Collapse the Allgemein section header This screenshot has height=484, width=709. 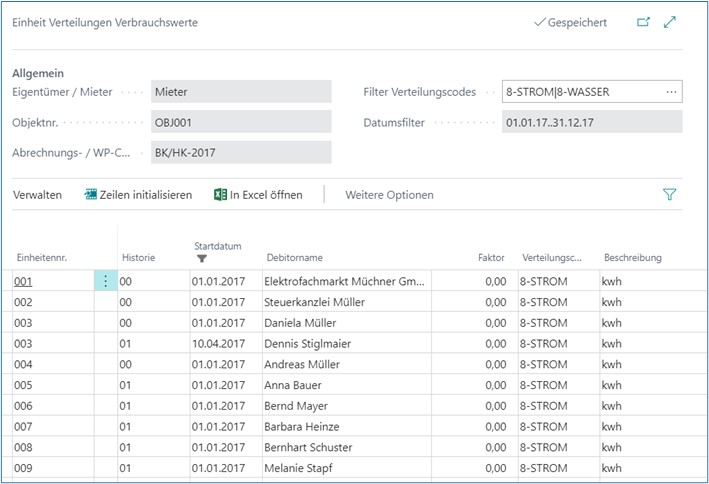(x=37, y=73)
